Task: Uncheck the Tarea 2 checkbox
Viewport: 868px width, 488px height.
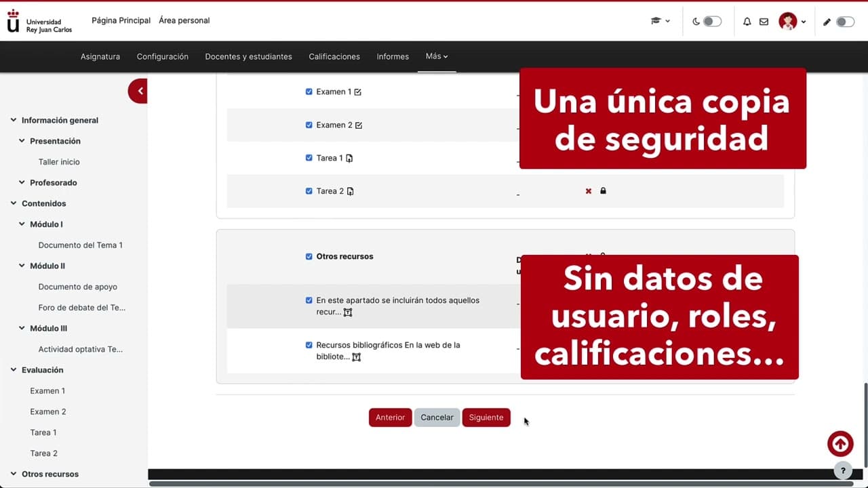Action: tap(309, 191)
